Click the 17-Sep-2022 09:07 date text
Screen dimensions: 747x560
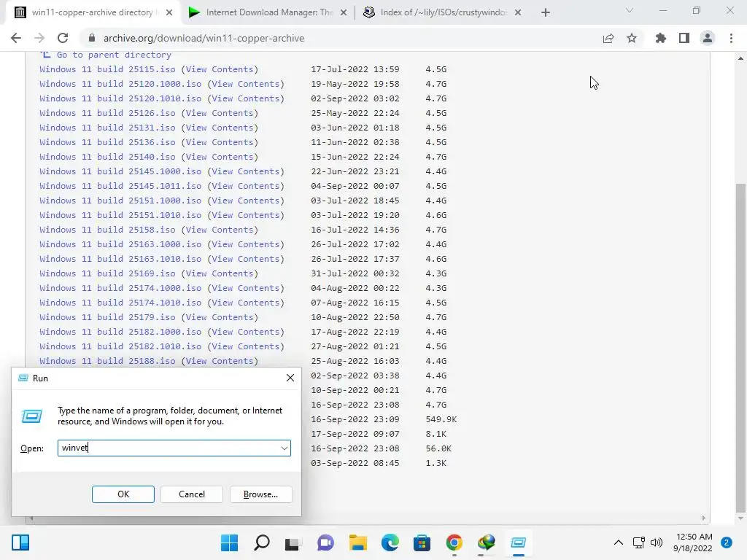[355, 434]
